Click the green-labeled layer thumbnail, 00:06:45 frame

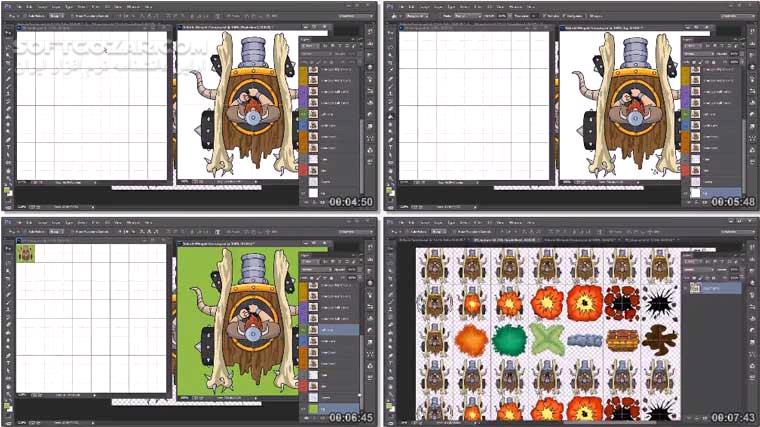pos(313,330)
